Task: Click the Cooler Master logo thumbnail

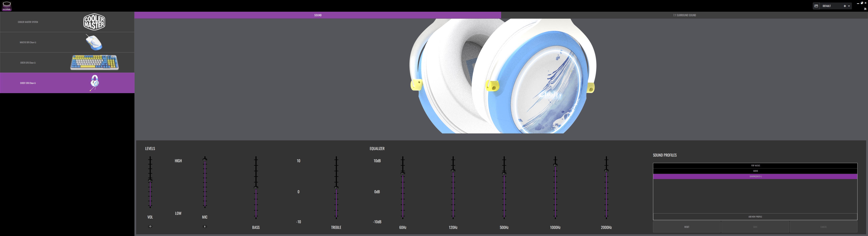Action: click(94, 22)
